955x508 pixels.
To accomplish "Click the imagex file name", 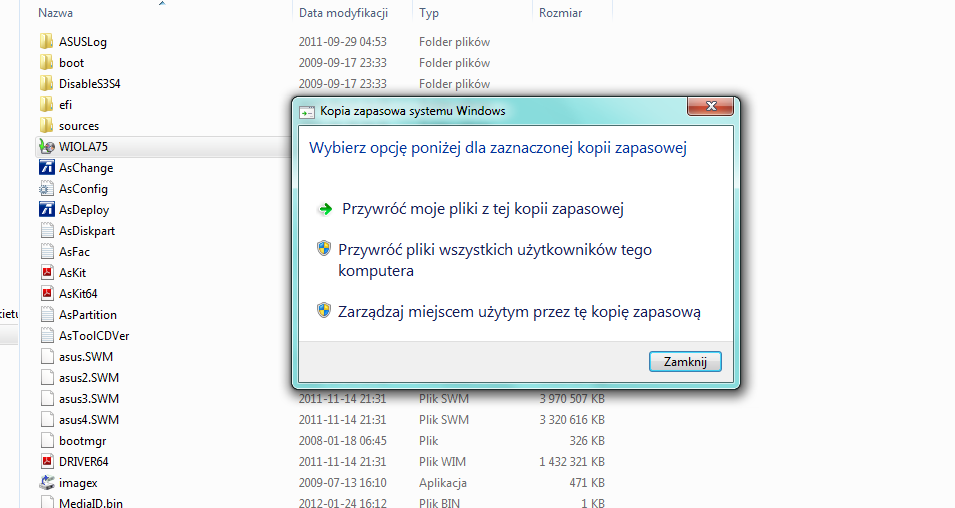I will [78, 483].
